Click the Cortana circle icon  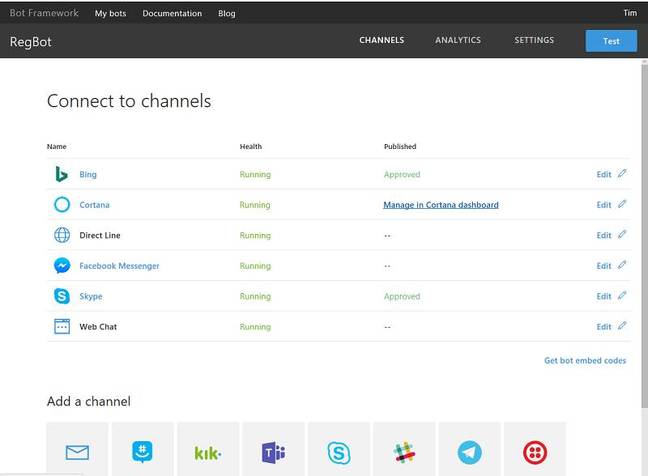point(62,205)
